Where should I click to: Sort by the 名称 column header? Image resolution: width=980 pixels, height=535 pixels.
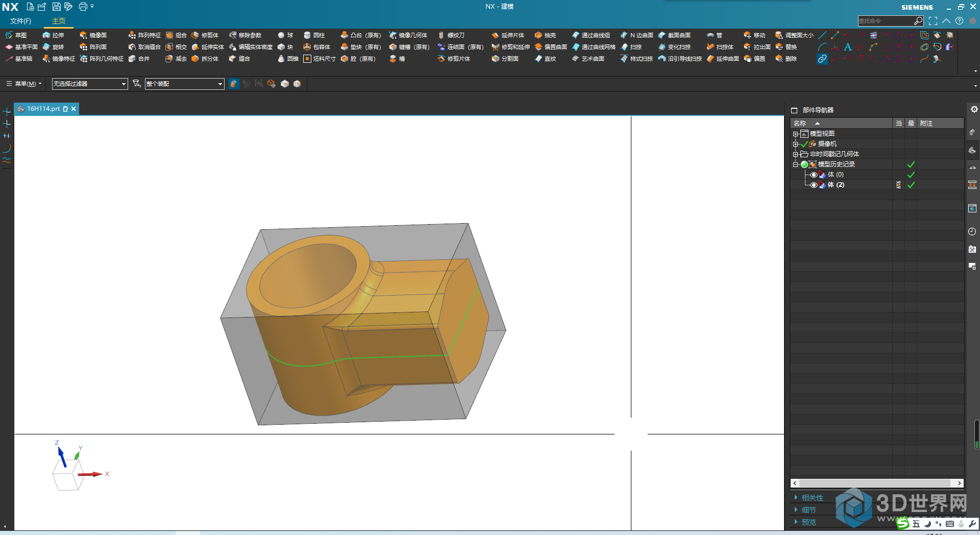[841, 124]
